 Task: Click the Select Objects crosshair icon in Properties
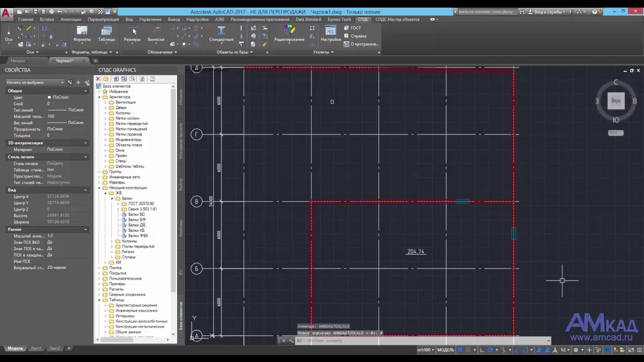point(78,82)
